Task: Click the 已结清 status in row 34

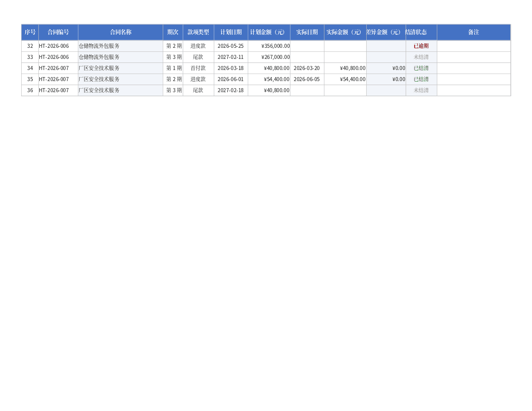Action: point(421,68)
